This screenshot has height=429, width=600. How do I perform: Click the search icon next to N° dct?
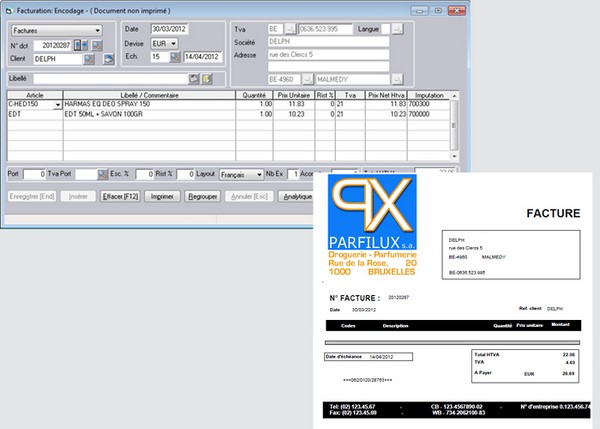[x=97, y=45]
